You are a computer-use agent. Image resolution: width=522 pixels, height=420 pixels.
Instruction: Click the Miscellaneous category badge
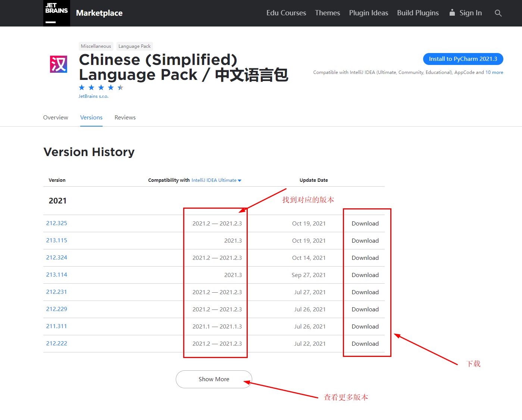96,46
